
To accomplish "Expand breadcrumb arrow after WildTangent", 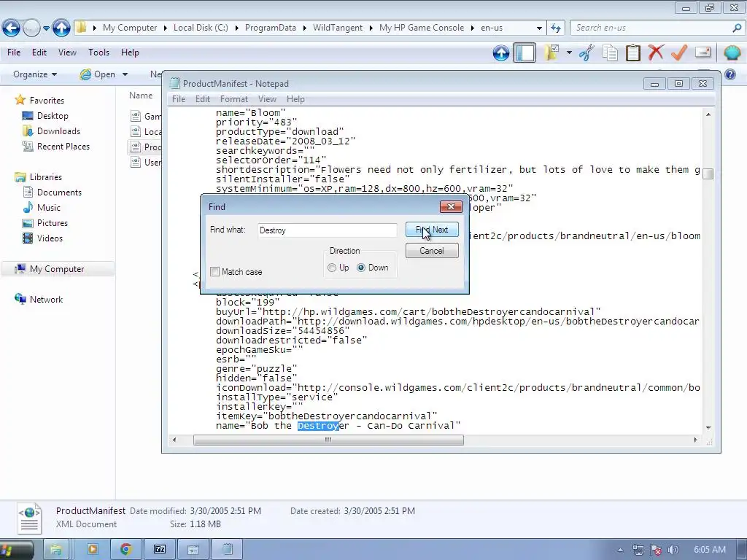I will point(371,28).
